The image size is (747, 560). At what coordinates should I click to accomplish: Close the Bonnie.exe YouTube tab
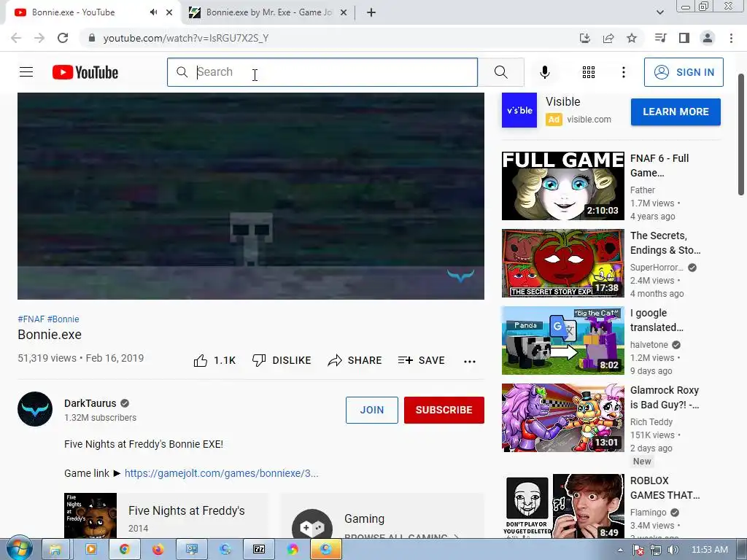[x=169, y=12]
